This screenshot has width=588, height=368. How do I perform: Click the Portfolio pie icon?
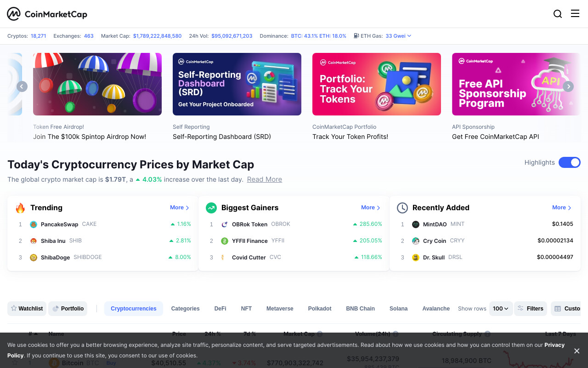tap(56, 309)
